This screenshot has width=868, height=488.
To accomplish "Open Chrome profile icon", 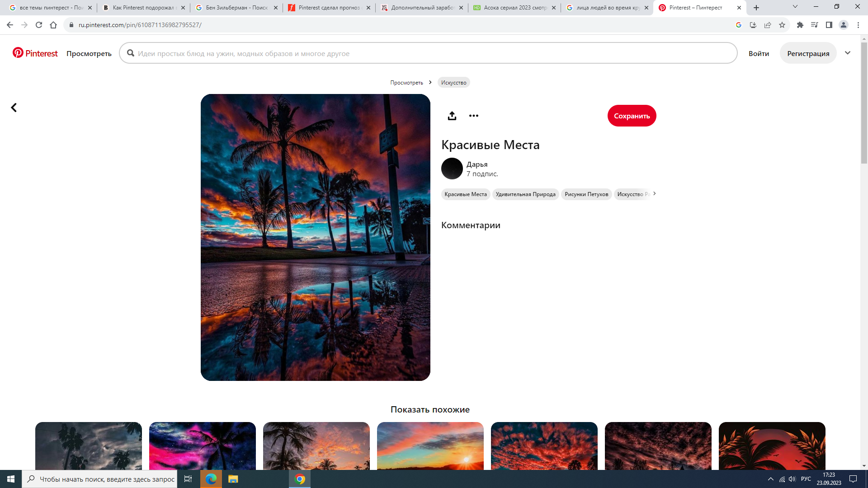I will (x=844, y=25).
